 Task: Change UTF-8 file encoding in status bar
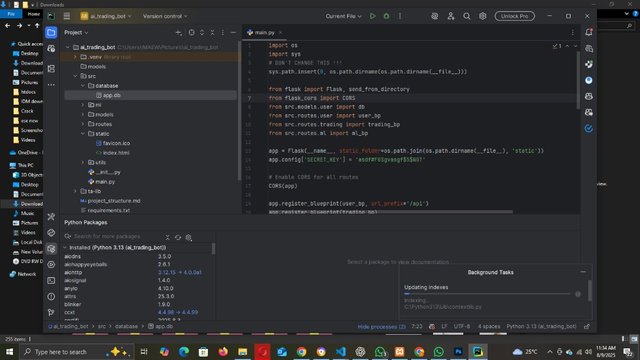tap(462, 327)
